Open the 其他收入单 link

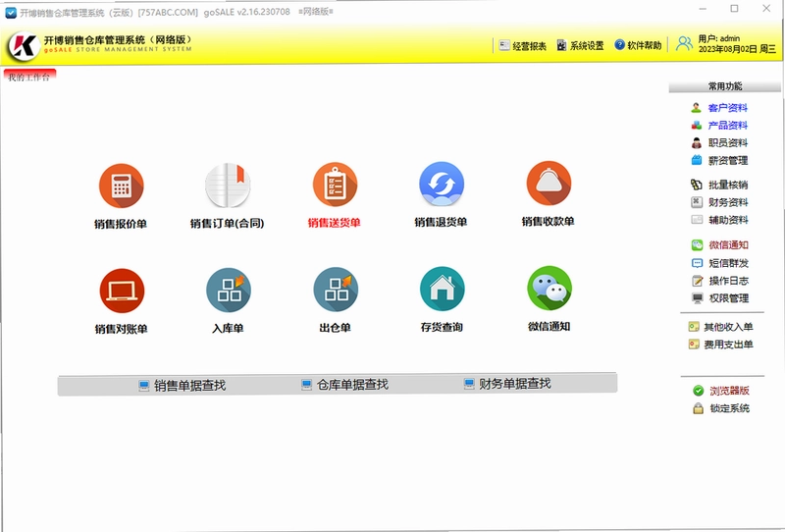click(728, 327)
